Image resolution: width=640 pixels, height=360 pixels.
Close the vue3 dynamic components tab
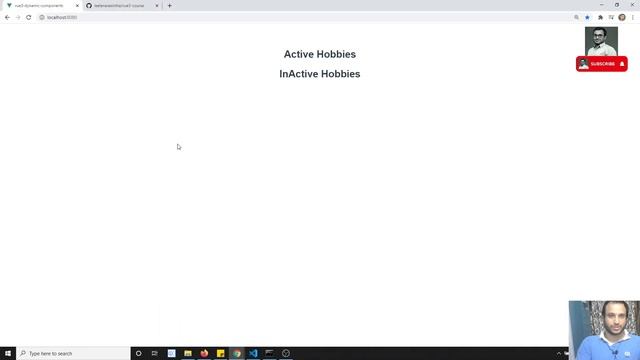click(x=77, y=6)
